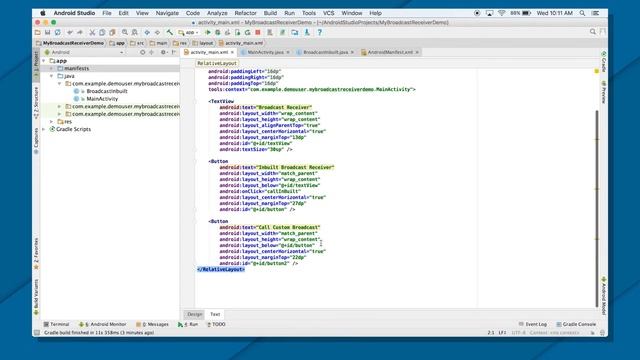Stop the process with red square icon

(x=258, y=32)
